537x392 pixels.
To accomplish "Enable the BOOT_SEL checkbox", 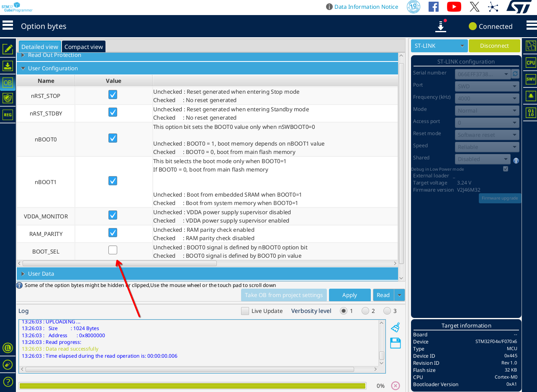I will pos(113,250).
